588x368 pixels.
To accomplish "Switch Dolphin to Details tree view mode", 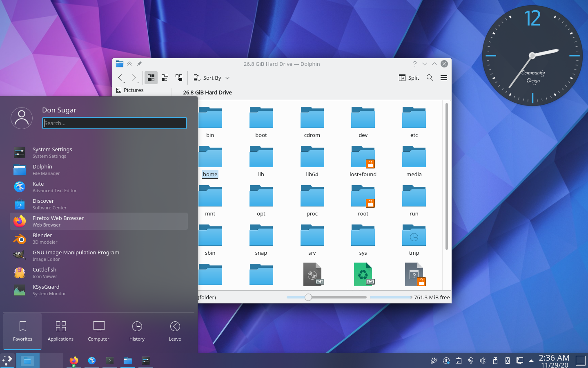I will tap(179, 78).
